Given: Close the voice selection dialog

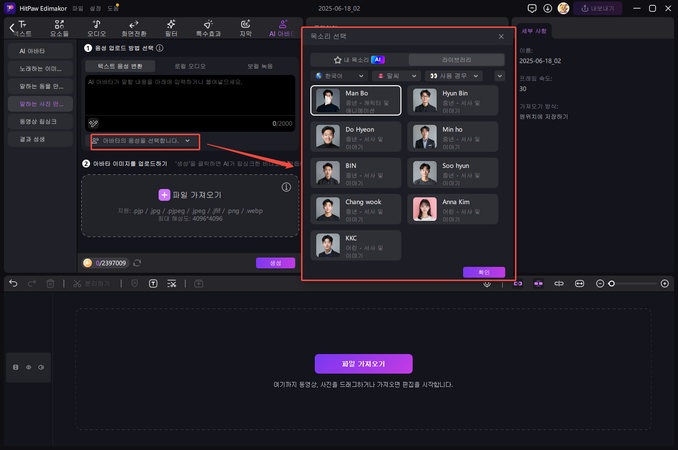Looking at the screenshot, I should pyautogui.click(x=501, y=36).
